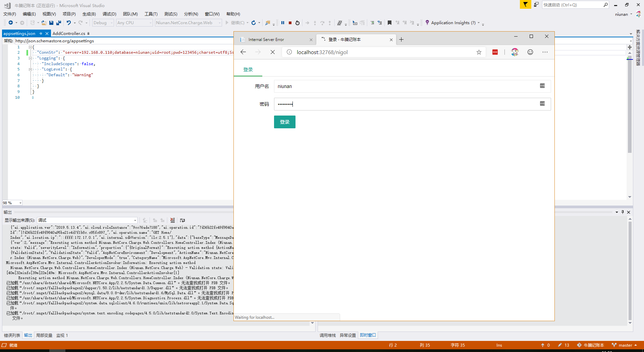Click the browser address bar showing localhost:32768/nigol
The width and height of the screenshot is (644, 352).
click(x=384, y=52)
